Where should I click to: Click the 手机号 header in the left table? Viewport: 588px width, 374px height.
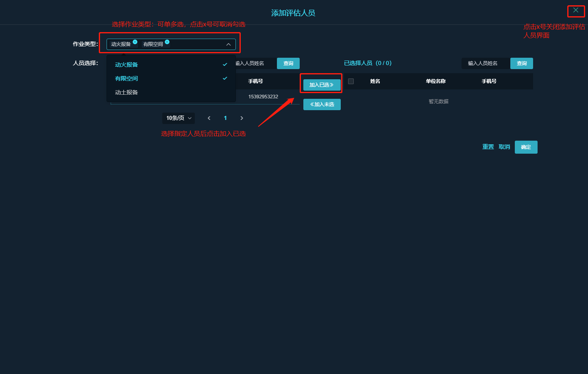(255, 81)
